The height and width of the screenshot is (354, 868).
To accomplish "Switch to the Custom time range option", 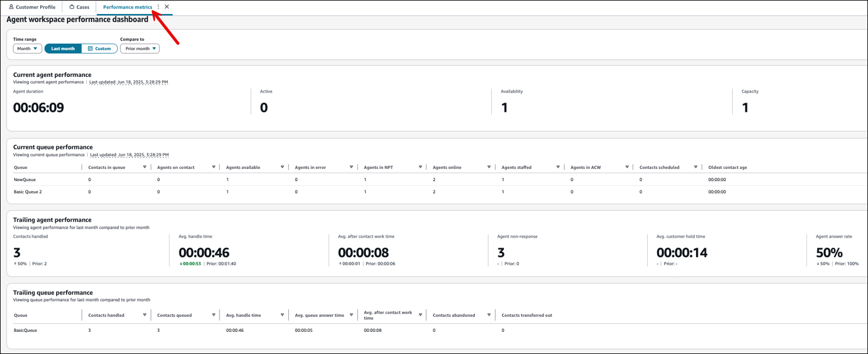I will coord(99,48).
